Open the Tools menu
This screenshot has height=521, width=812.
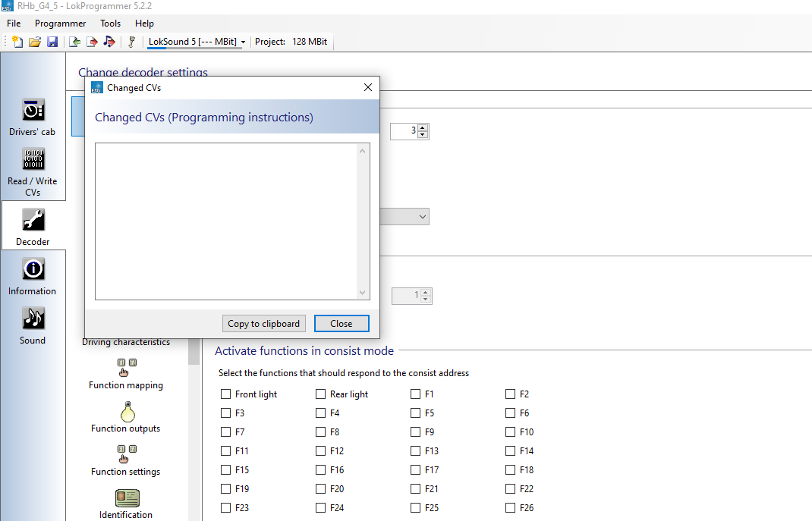coord(110,24)
